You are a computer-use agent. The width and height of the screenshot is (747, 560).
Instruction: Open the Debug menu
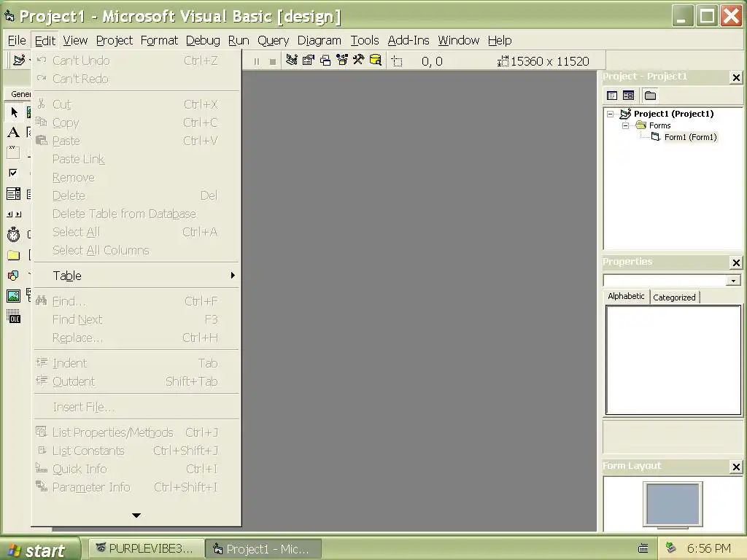tap(203, 41)
